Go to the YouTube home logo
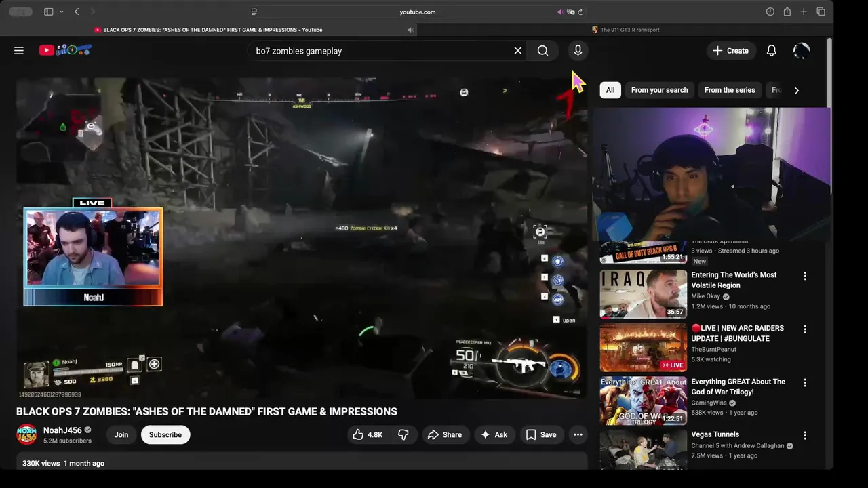 pos(65,50)
